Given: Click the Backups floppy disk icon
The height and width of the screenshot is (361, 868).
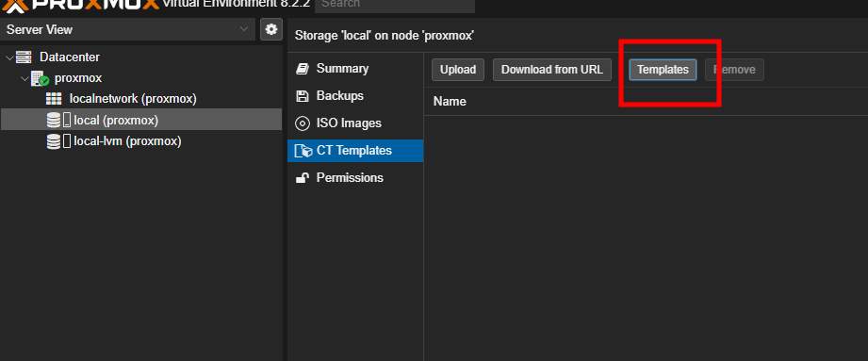Looking at the screenshot, I should coord(303,96).
